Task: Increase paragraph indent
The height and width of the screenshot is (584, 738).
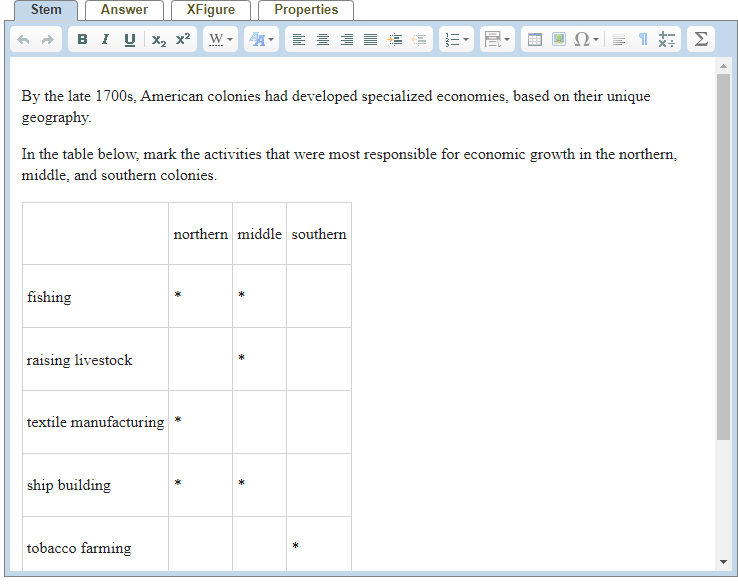Action: tap(394, 40)
